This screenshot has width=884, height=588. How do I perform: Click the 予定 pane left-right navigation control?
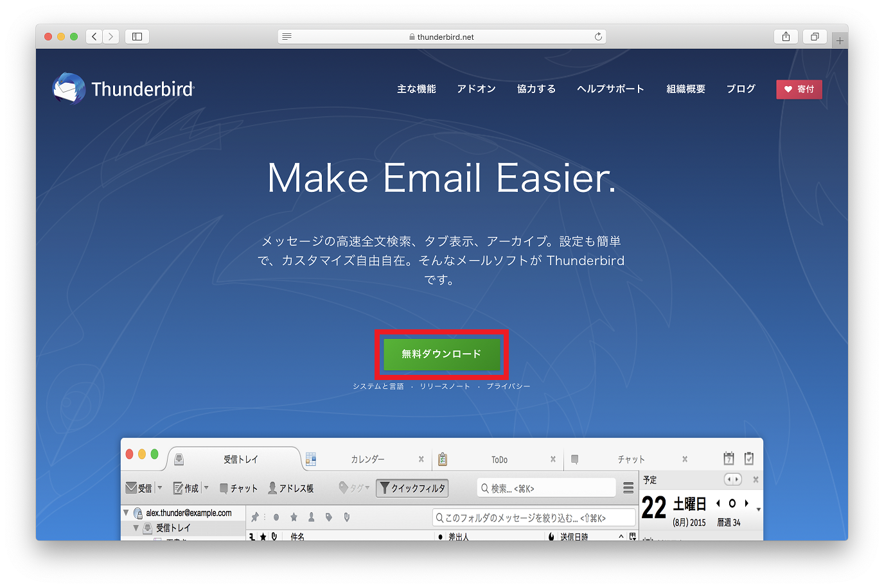[x=732, y=480]
